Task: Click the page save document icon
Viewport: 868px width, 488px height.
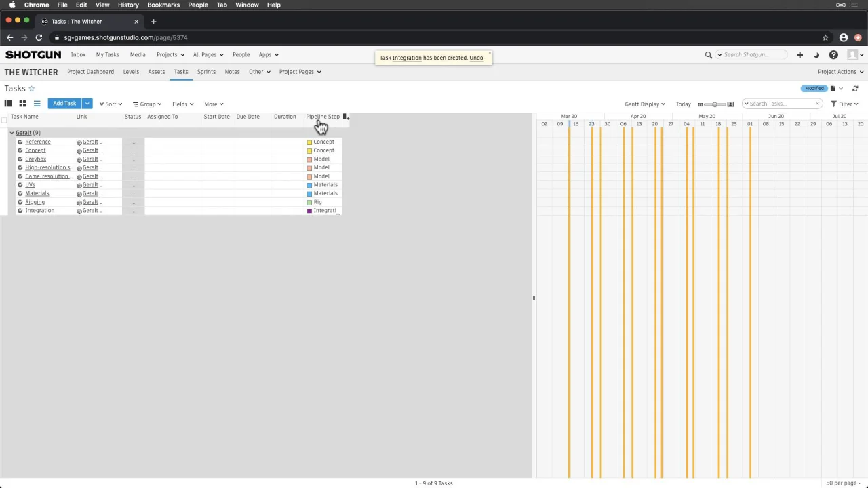Action: pyautogui.click(x=833, y=89)
